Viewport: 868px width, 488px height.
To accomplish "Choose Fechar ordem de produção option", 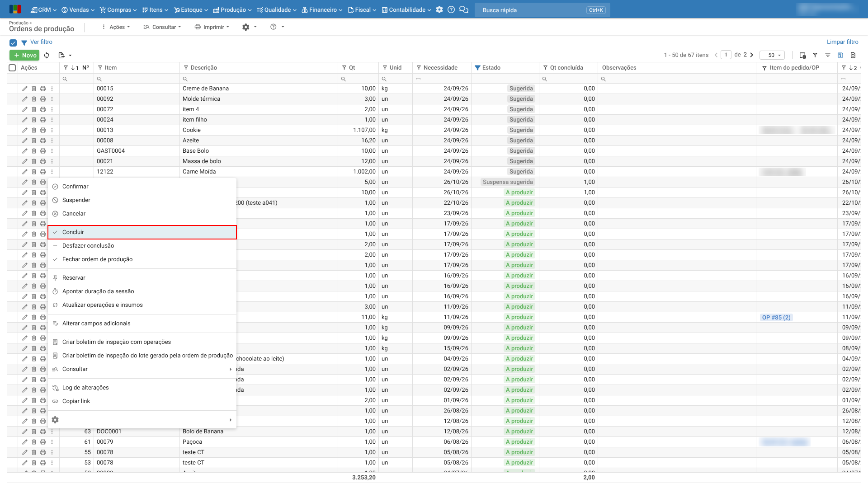I will click(x=142, y=259).
